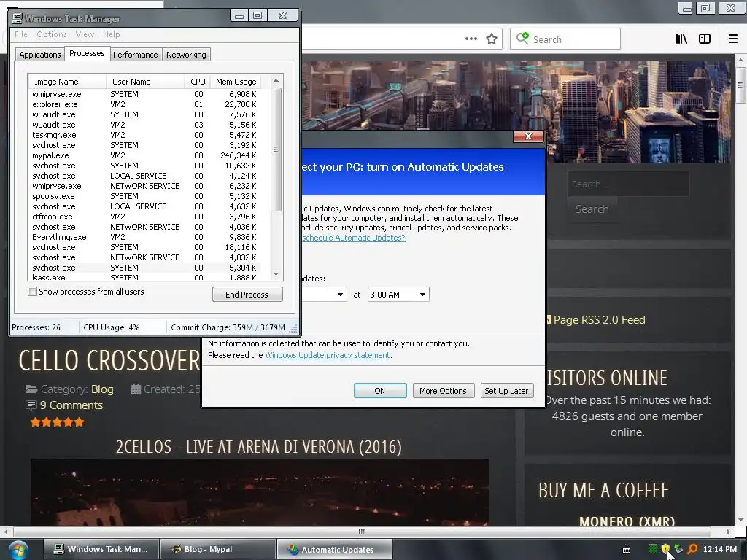Image resolution: width=747 pixels, height=560 pixels.
Task: Select the mypal.exe process row
Action: click(x=144, y=155)
